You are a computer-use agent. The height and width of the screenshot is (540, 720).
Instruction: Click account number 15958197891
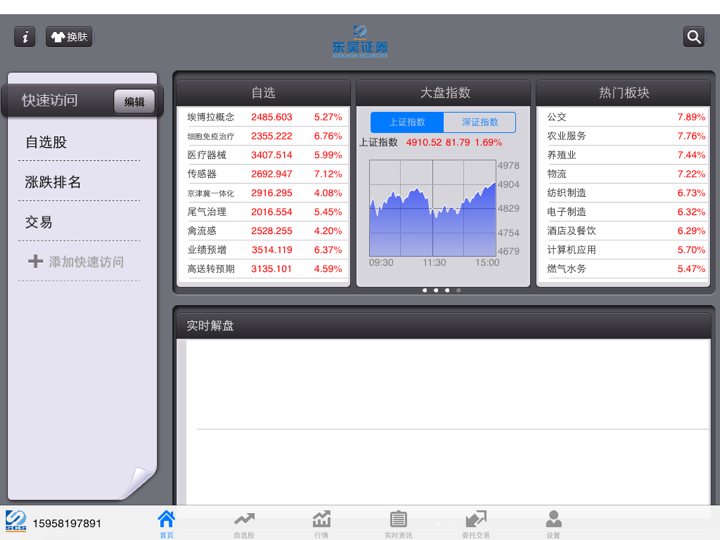click(67, 523)
